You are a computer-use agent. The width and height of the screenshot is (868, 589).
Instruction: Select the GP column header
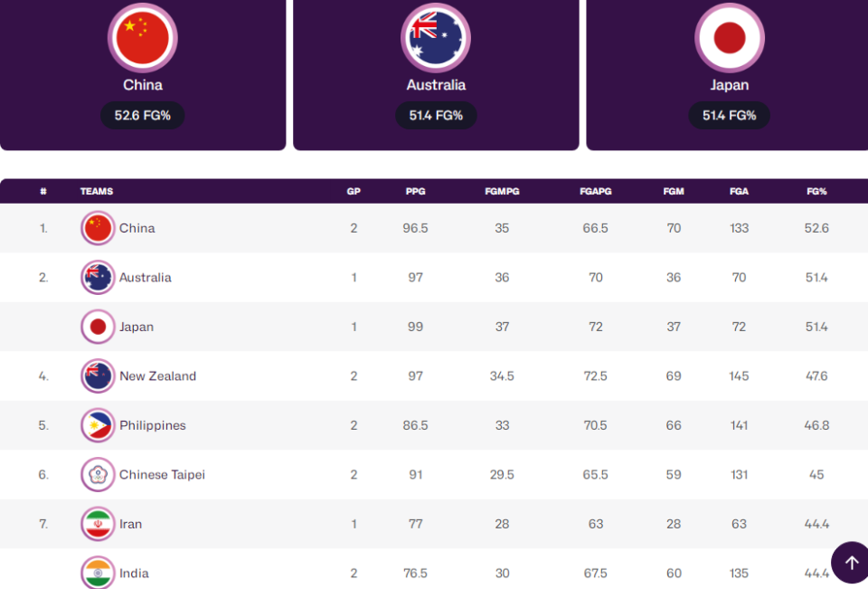pos(354,192)
